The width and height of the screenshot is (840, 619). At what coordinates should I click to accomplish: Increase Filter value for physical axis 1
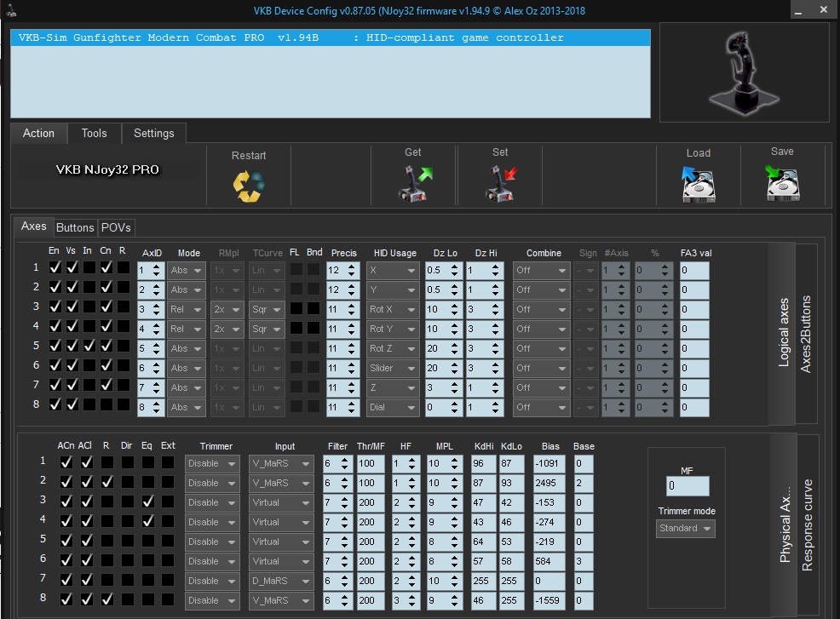tap(344, 460)
